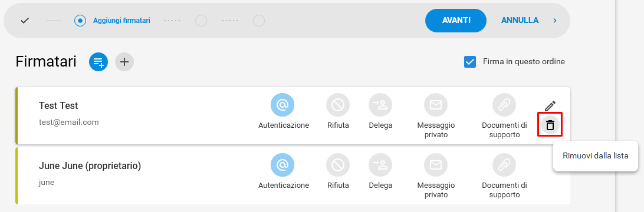Viewport: 644px width, 212px height.
Task: Open Documenti di supporto for June June
Action: pos(504,165)
